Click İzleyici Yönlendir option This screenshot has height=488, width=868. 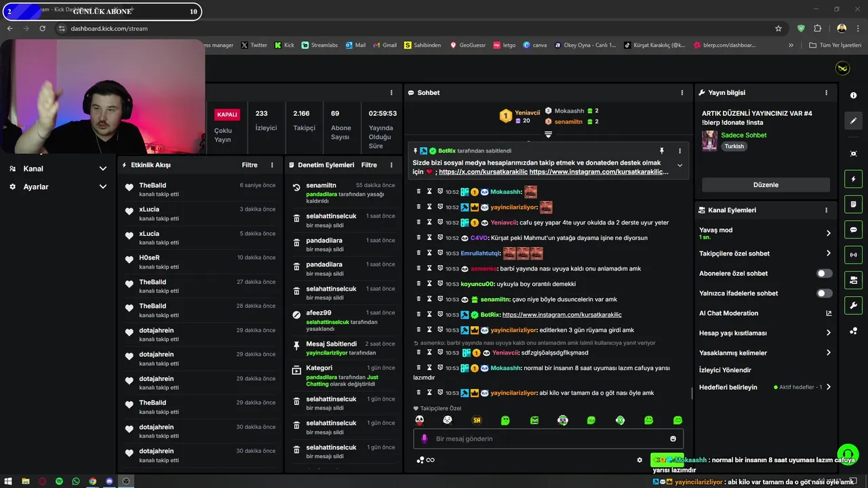[x=725, y=370]
